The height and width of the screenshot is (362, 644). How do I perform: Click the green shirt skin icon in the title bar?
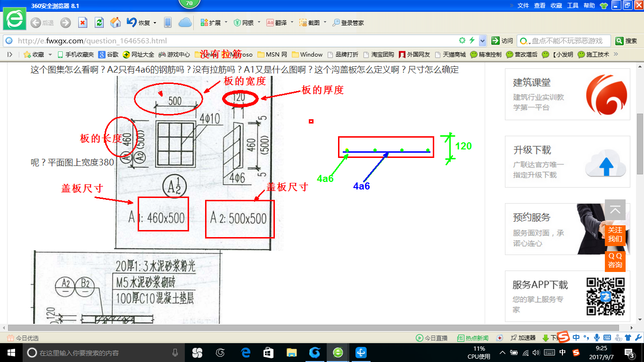click(x=604, y=6)
